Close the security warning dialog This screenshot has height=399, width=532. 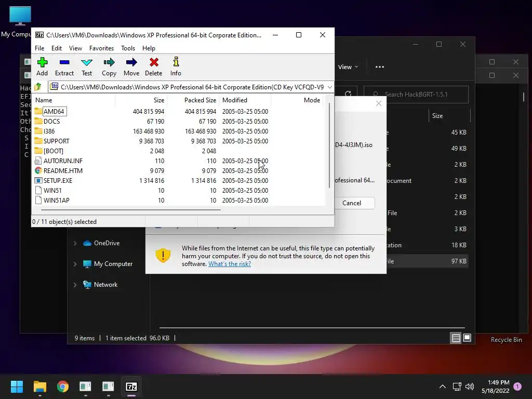[379, 103]
